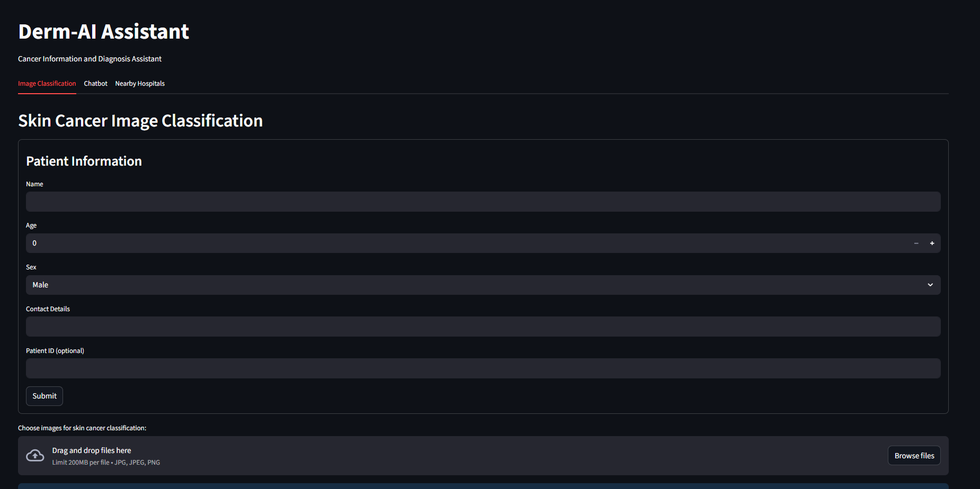980x489 pixels.
Task: Open the Nearby Hospitals tab
Action: pyautogui.click(x=140, y=84)
